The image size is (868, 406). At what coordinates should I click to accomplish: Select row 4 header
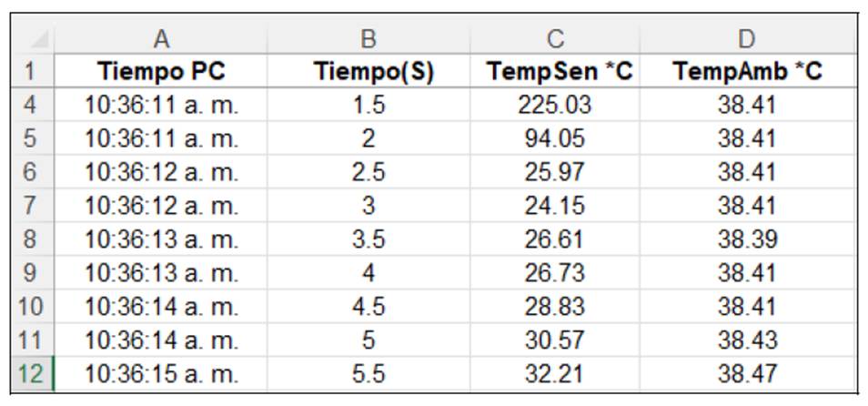[30, 105]
